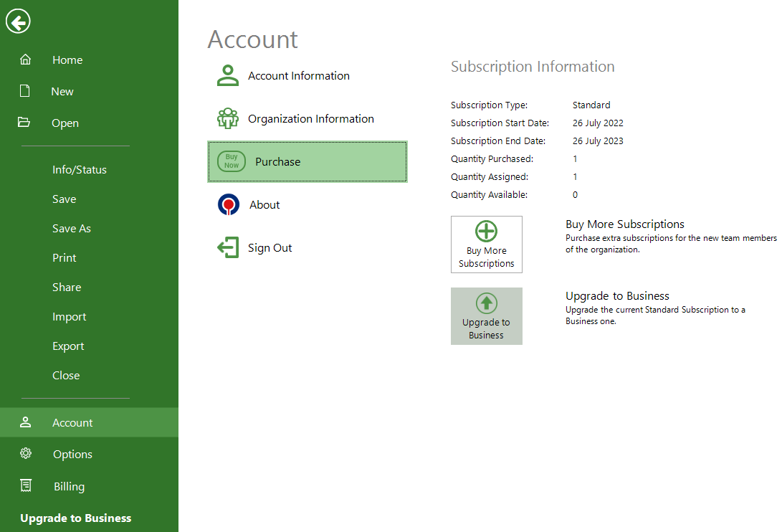Image resolution: width=782 pixels, height=532 pixels.
Task: Click the Subscription End Date label
Action: point(497,141)
